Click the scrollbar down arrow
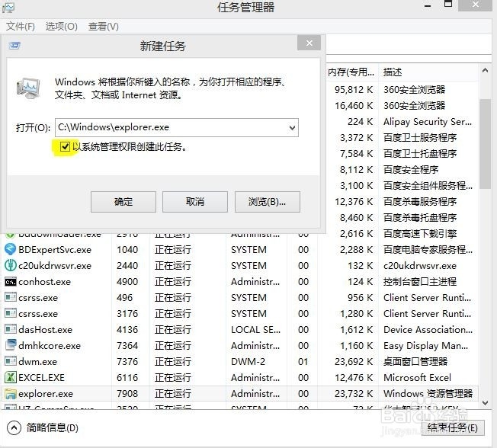This screenshot has width=497, height=448. 485,403
